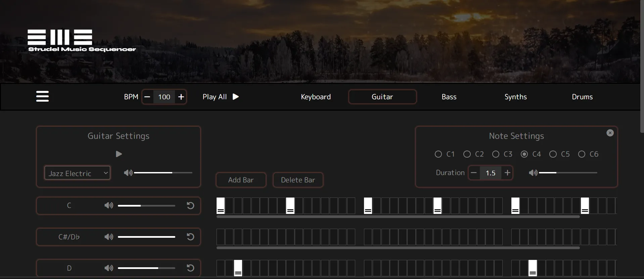Select the C2 octave radio button
Image resolution: width=644 pixels, height=279 pixels.
467,154
